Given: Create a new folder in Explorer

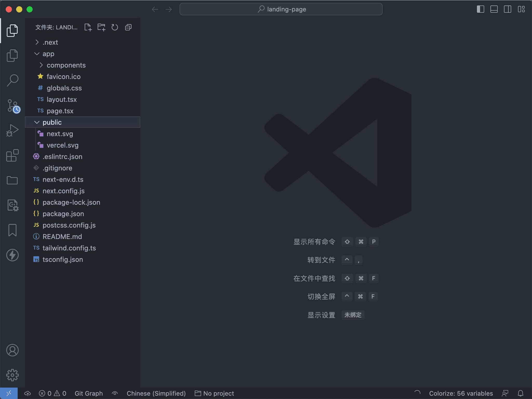Looking at the screenshot, I should pos(101,27).
